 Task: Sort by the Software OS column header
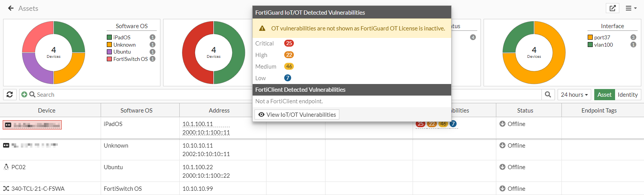click(136, 110)
